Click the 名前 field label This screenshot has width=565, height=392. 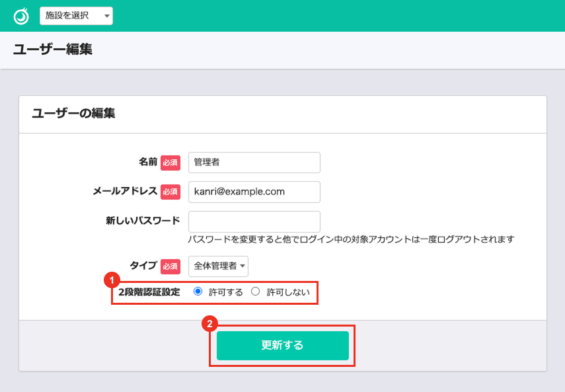(x=147, y=162)
